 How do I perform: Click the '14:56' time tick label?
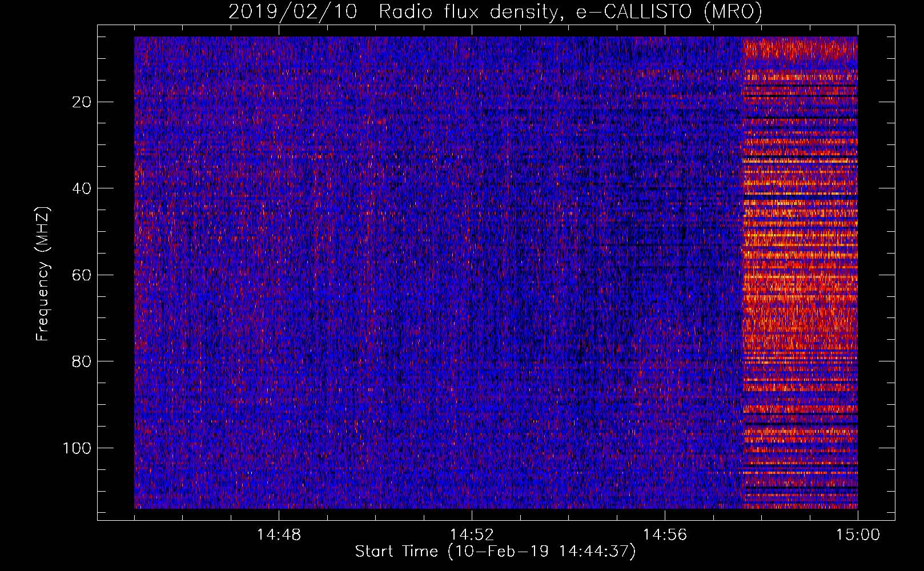tap(665, 535)
